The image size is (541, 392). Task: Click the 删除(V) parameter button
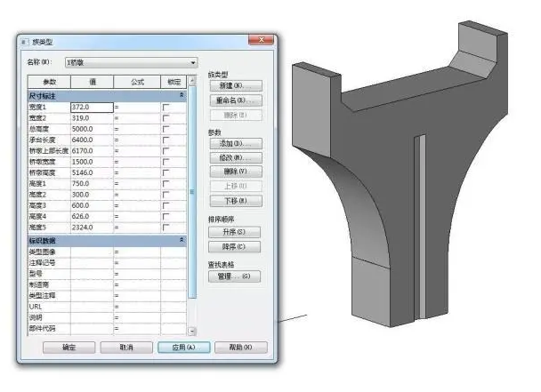point(236,172)
